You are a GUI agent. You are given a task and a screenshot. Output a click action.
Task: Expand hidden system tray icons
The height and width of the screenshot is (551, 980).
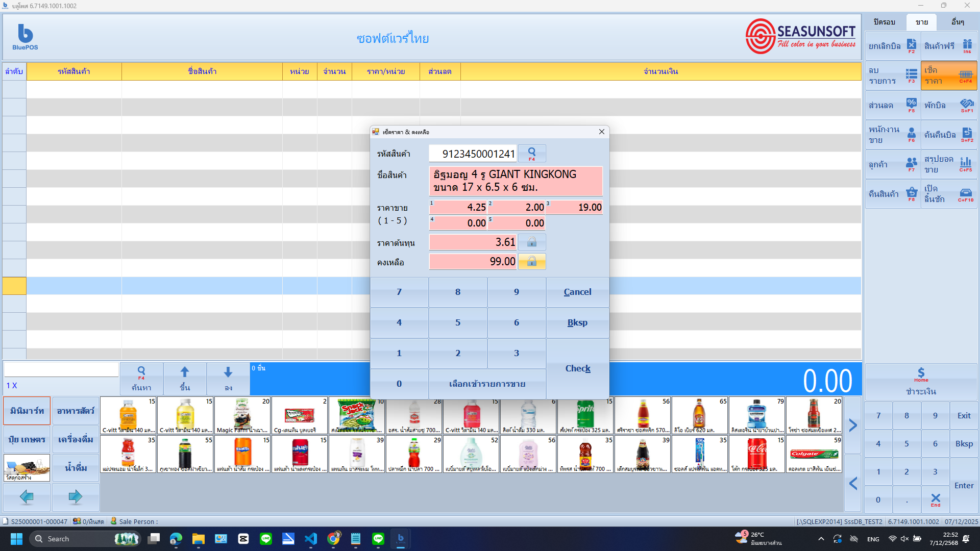point(822,539)
